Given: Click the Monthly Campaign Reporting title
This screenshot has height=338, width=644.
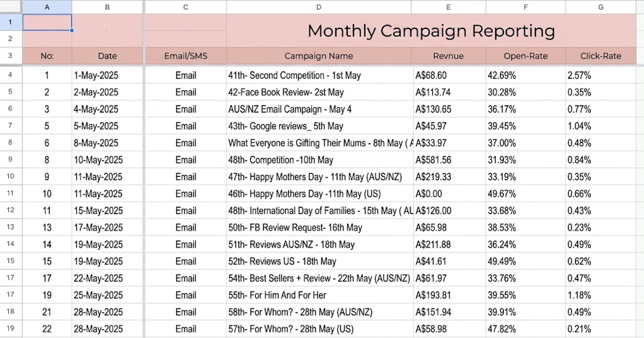Looking at the screenshot, I should click(431, 31).
